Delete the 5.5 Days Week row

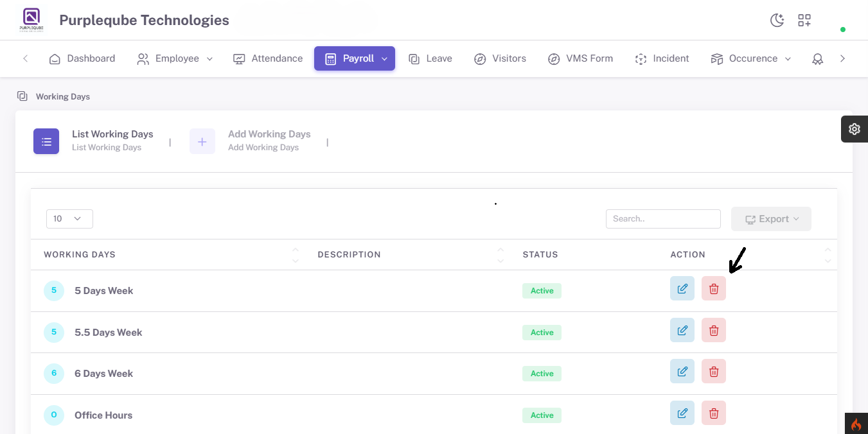(714, 330)
